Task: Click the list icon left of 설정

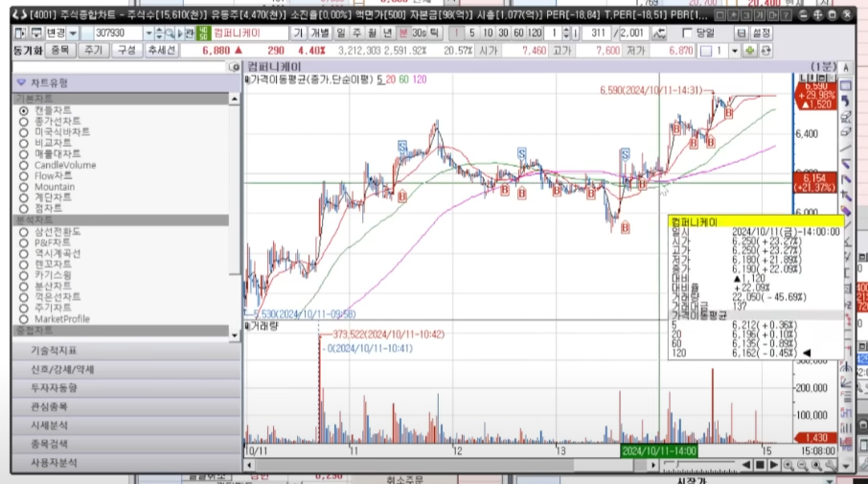Action: [742, 34]
